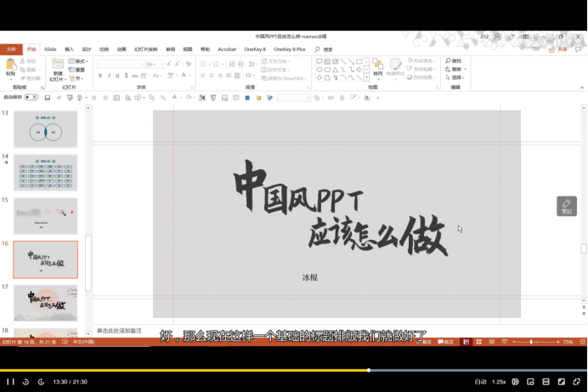Apply Bold formatting with the B icon
The height and width of the screenshot is (392, 588).
(x=100, y=76)
